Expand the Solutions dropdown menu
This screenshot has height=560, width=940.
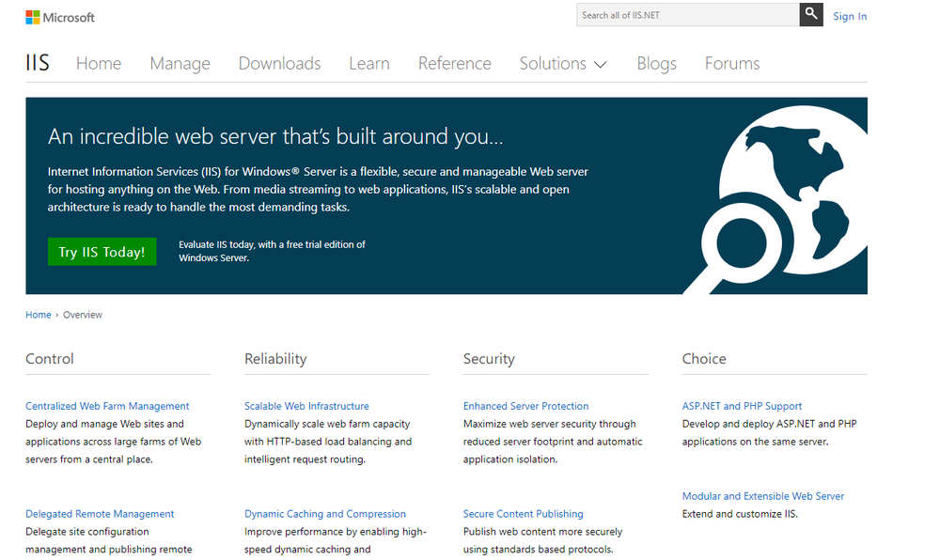(563, 64)
